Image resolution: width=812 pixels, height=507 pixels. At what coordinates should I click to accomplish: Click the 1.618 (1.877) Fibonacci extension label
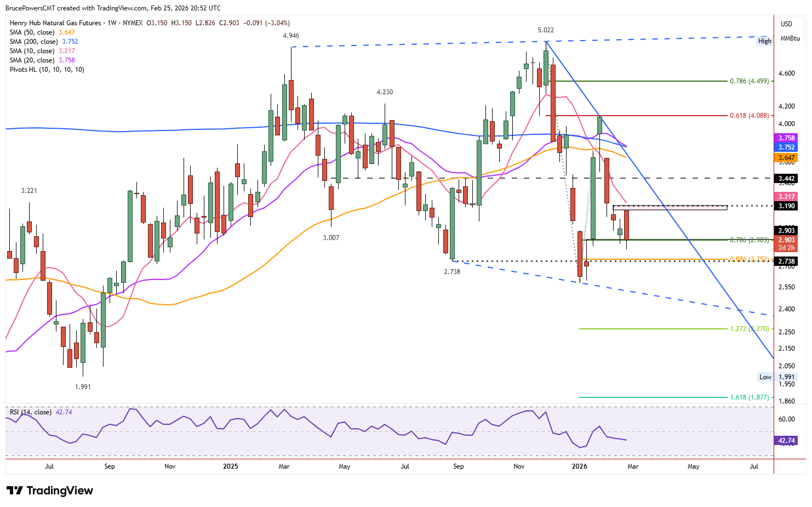[749, 397]
